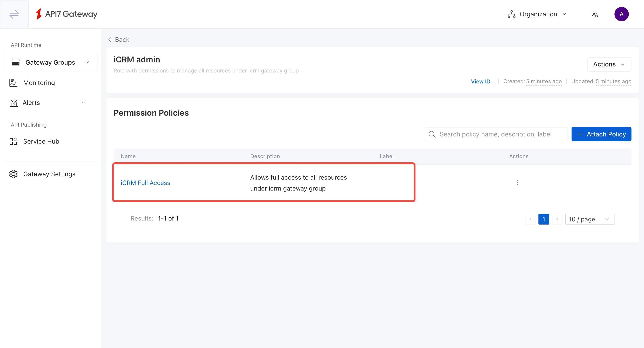Go Back to the previous page
The height and width of the screenshot is (348, 644).
click(x=119, y=40)
